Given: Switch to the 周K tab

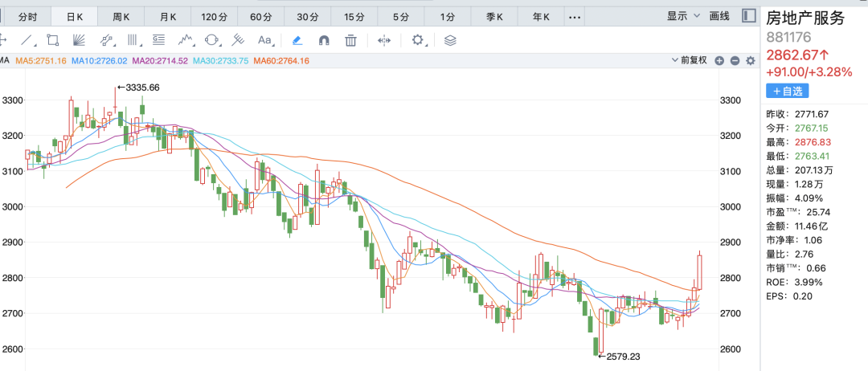Looking at the screenshot, I should tap(121, 17).
